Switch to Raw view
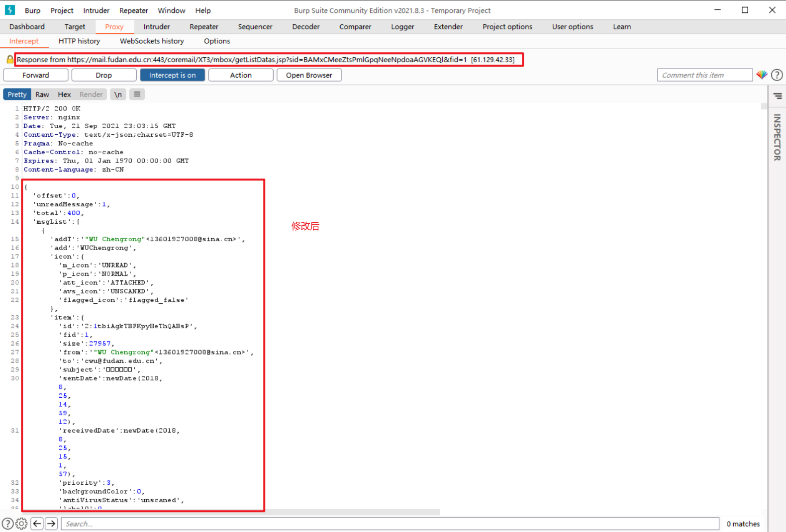Image resolution: width=786 pixels, height=532 pixels. coord(42,94)
